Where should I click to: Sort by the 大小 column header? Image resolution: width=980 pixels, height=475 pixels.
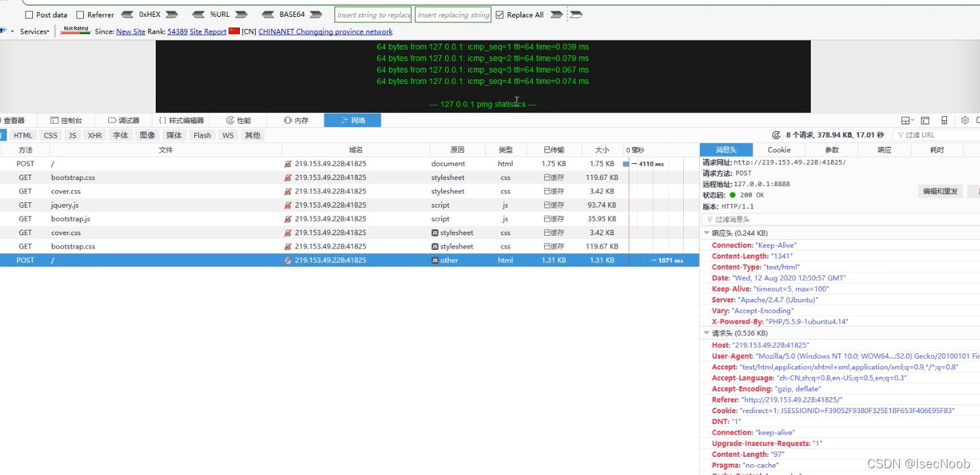[603, 150]
